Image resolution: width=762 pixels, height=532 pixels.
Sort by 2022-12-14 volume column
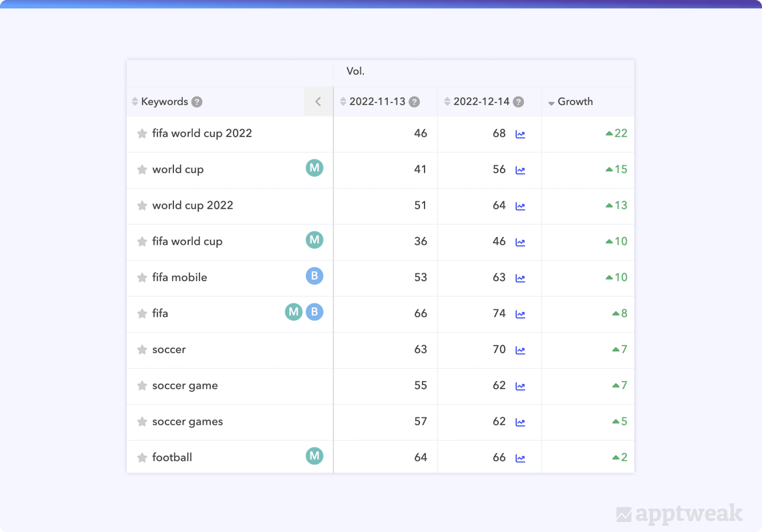[x=481, y=102]
